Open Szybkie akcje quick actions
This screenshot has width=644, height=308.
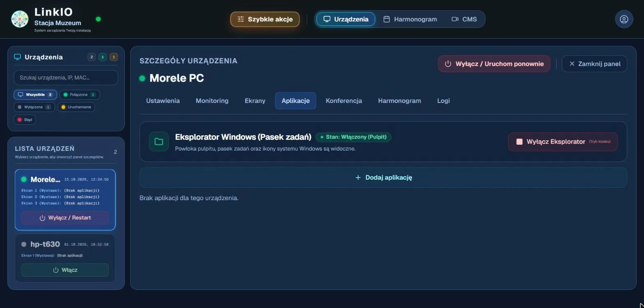click(265, 19)
